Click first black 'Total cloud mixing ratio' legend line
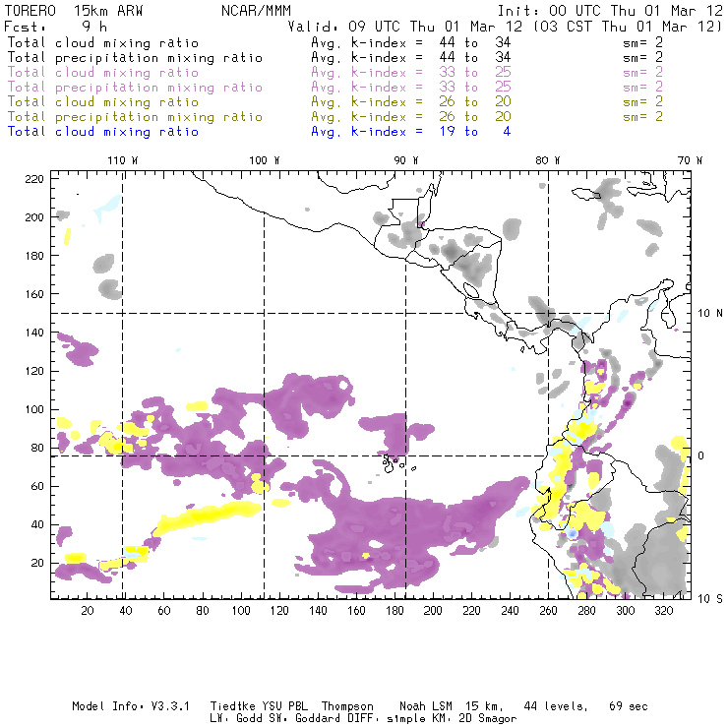Image resolution: width=728 pixels, height=728 pixels. (103, 42)
